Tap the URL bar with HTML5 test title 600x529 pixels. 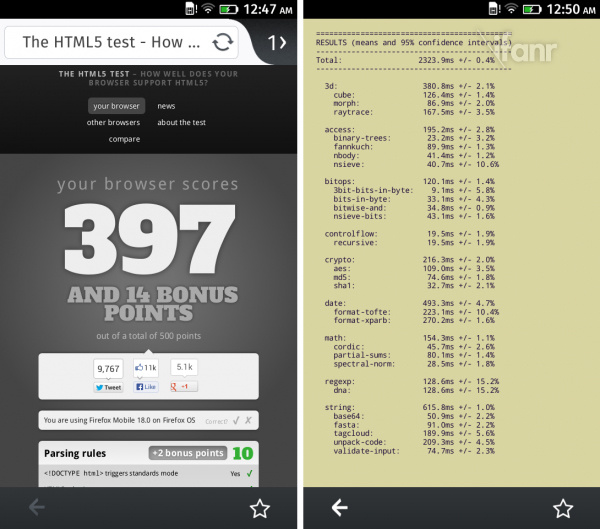click(x=121, y=42)
